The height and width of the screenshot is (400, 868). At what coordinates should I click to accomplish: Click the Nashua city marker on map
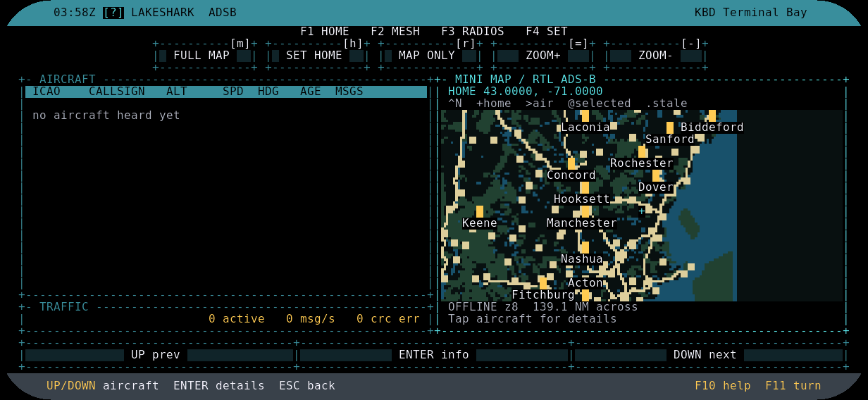[x=585, y=247]
